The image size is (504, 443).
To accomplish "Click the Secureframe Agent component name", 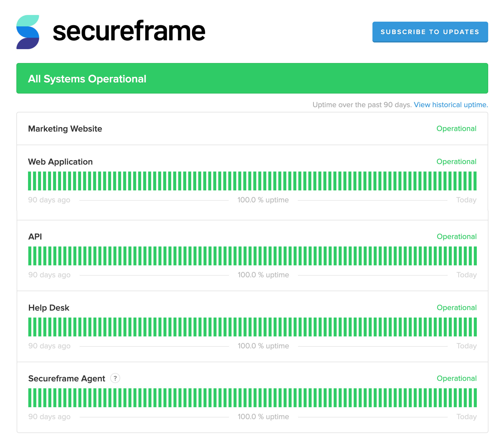I will (x=67, y=378).
